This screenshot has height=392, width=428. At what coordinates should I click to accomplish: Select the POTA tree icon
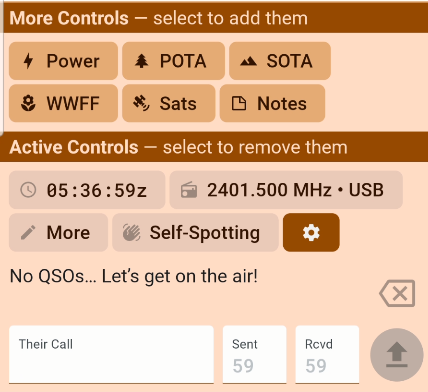click(x=142, y=61)
